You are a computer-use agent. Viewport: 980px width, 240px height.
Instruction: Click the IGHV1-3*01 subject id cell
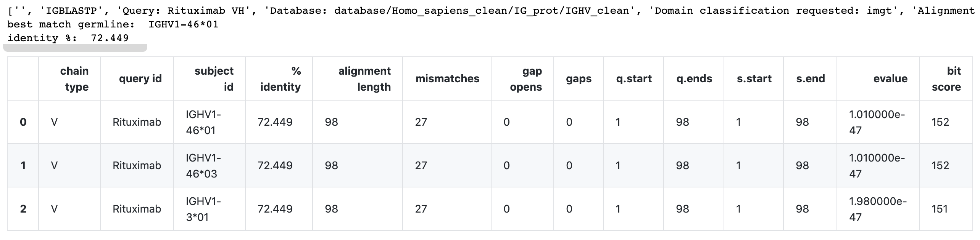203,209
